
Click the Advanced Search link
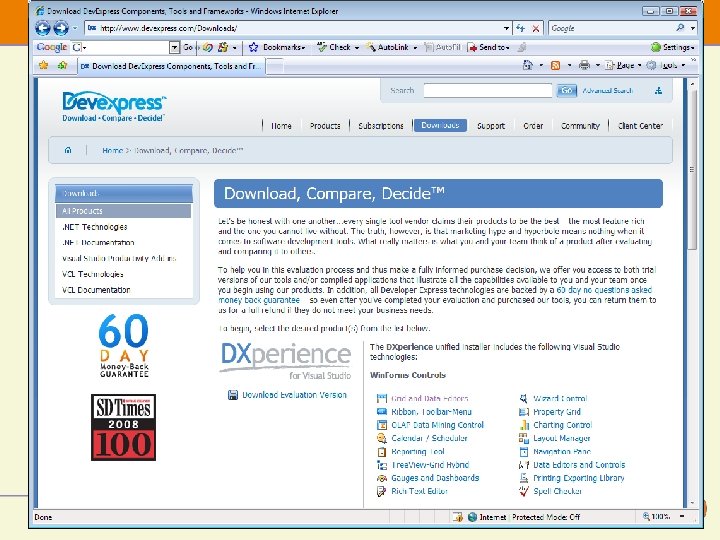tap(608, 90)
